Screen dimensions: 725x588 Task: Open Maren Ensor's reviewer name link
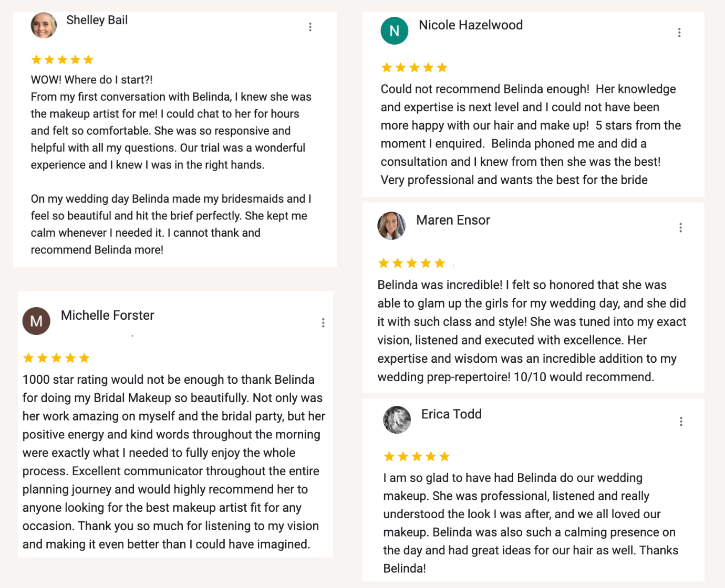[453, 220]
